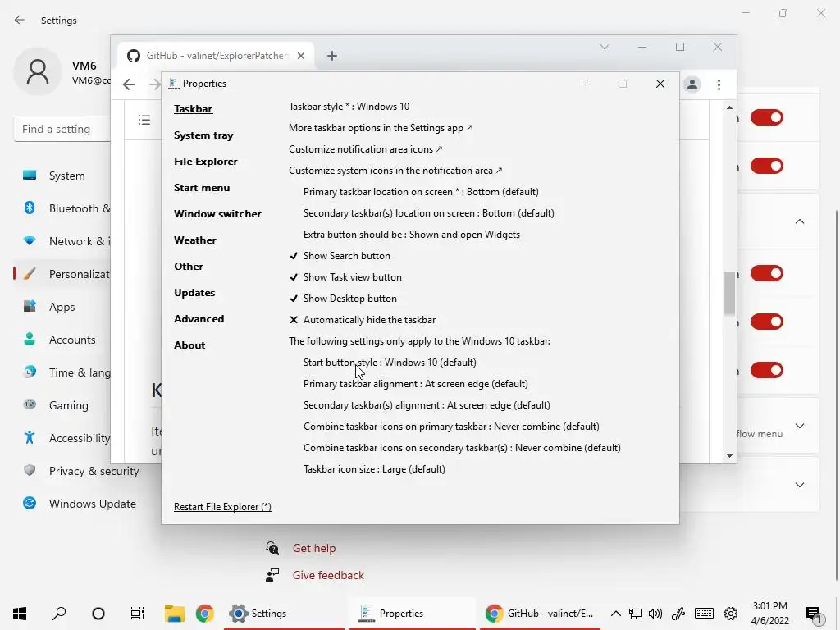Click Give feedback link in Settings
This screenshot has height=630, width=840.
click(328, 575)
